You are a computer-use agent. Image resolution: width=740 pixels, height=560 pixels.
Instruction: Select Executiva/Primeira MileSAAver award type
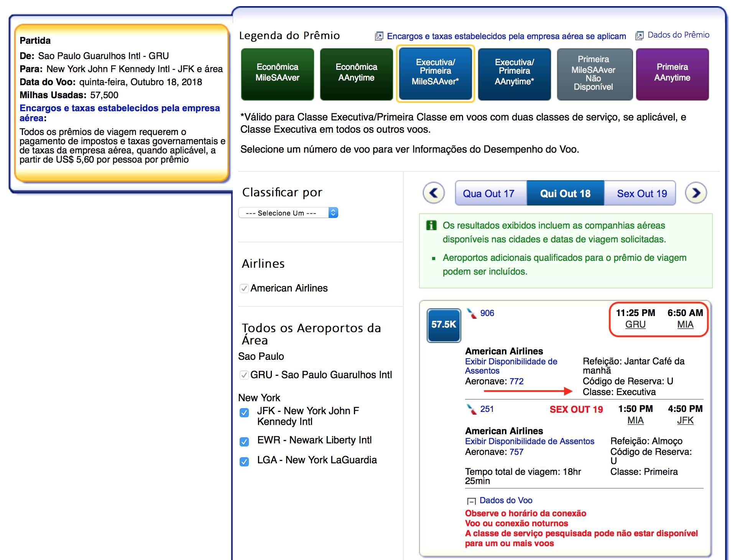pyautogui.click(x=436, y=74)
